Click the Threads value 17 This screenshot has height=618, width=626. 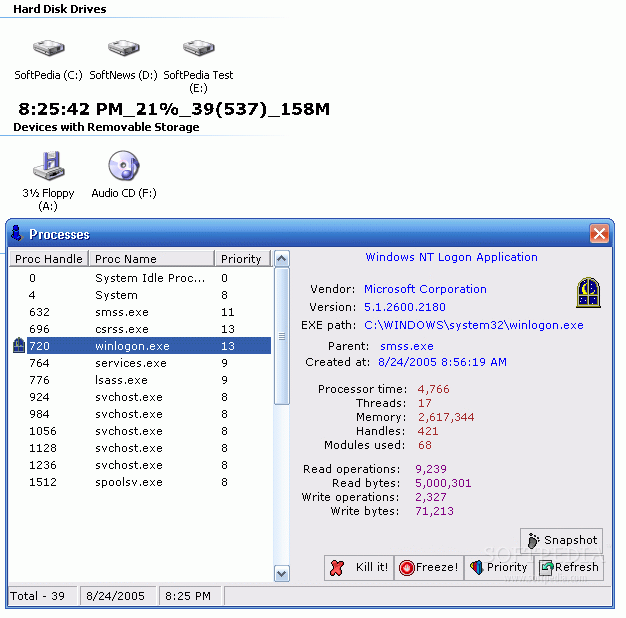[x=425, y=403]
